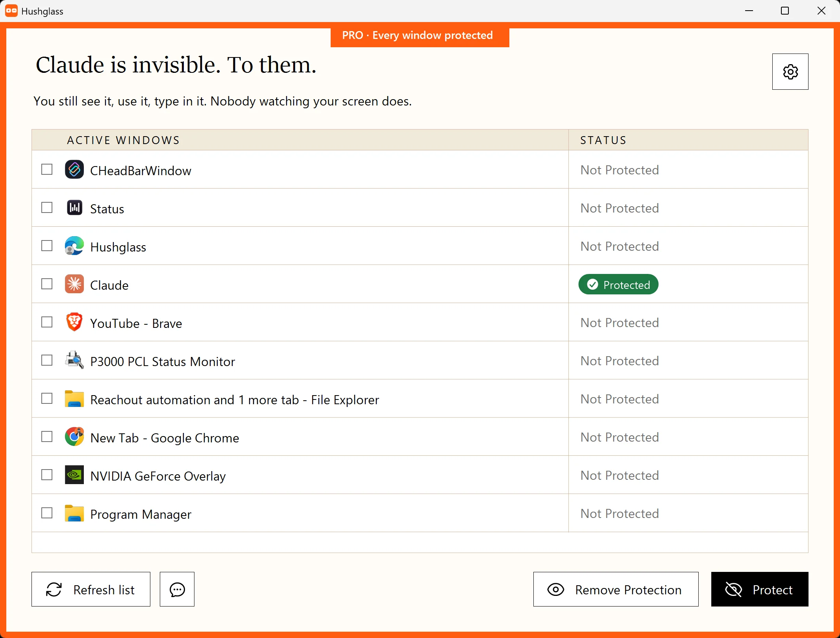Check the NVIDIA GeForce Overlay checkbox
Image resolution: width=840 pixels, height=638 pixels.
click(47, 475)
